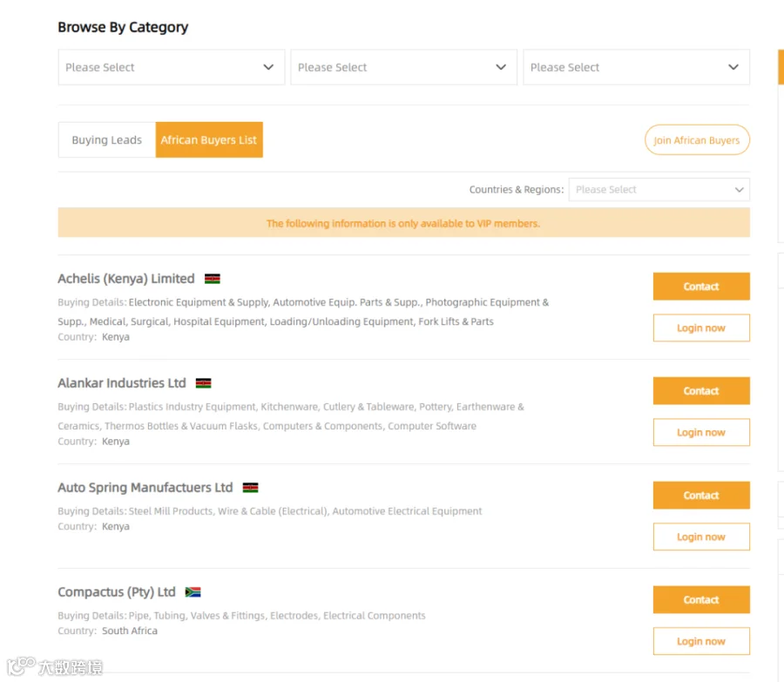This screenshot has width=784, height=682.
Task: Click the 'Browse By Category' heading
Action: [x=123, y=27]
